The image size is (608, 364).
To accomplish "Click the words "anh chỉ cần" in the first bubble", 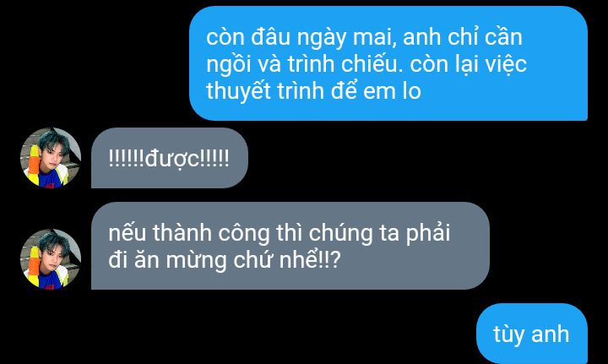I will (x=463, y=37).
